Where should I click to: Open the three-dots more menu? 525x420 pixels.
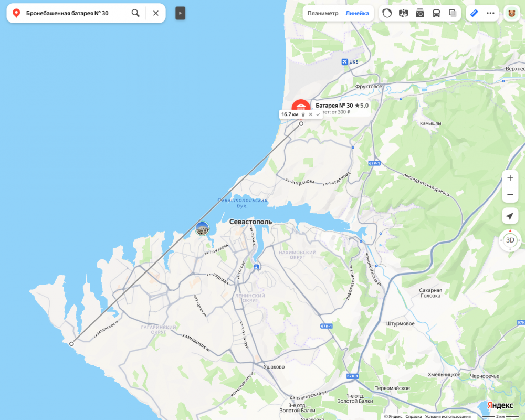(490, 13)
